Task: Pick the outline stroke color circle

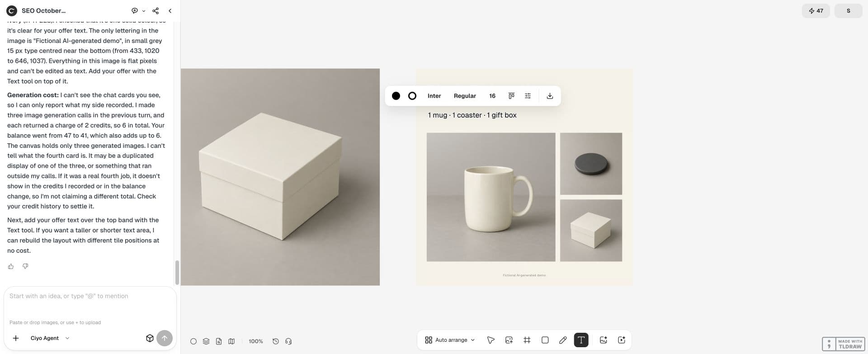Action: click(412, 96)
